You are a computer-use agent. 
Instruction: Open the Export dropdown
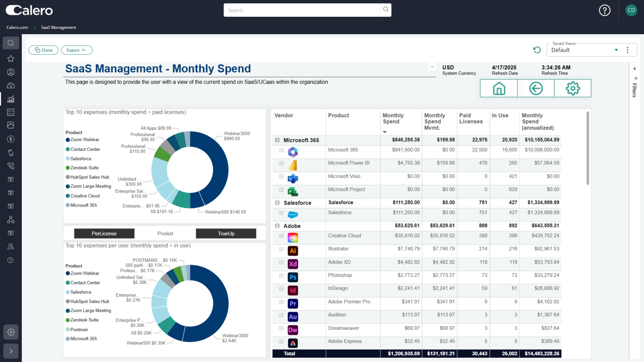(x=76, y=50)
